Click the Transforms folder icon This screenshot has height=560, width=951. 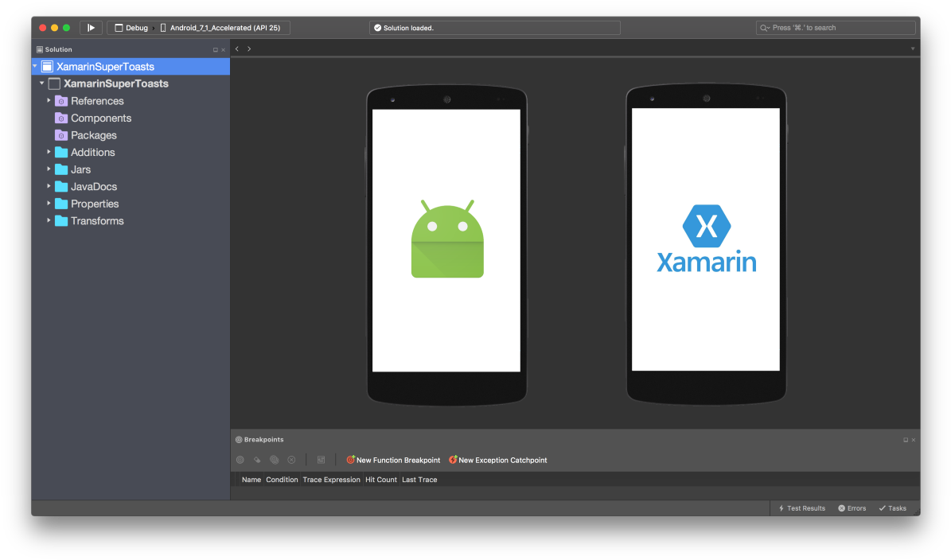tap(61, 220)
